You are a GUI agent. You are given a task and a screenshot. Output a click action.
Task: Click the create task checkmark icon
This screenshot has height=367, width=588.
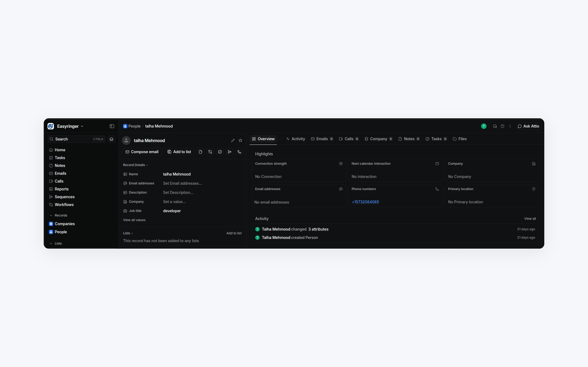tap(220, 152)
